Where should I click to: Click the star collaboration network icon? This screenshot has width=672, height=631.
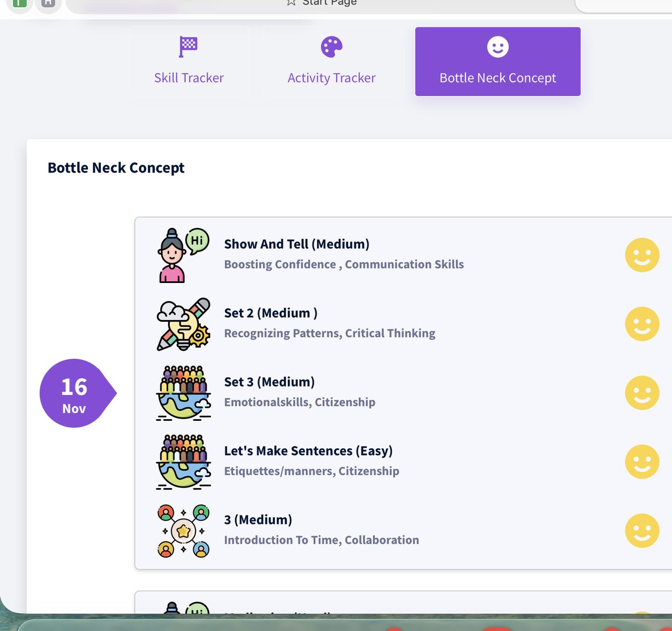[183, 531]
